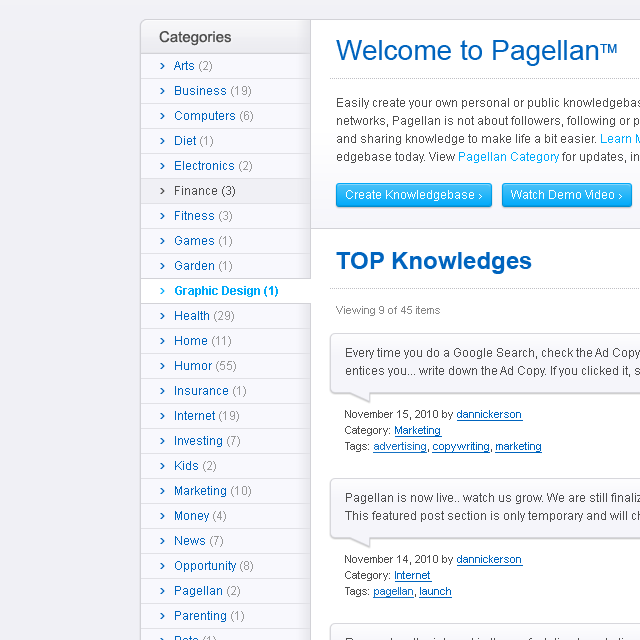The image size is (640, 640).
Task: Follow the Pagellan Category link in intro
Action: point(508,157)
